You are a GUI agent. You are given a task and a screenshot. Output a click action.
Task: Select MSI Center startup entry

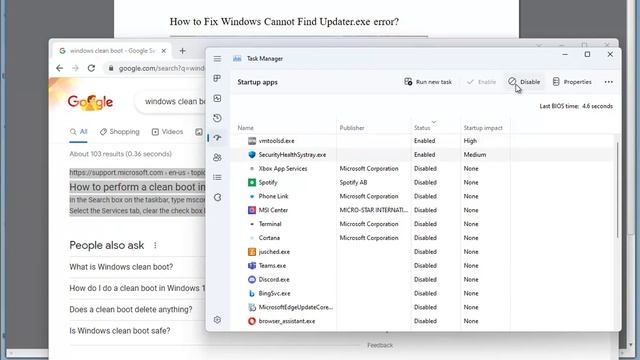click(423, 210)
